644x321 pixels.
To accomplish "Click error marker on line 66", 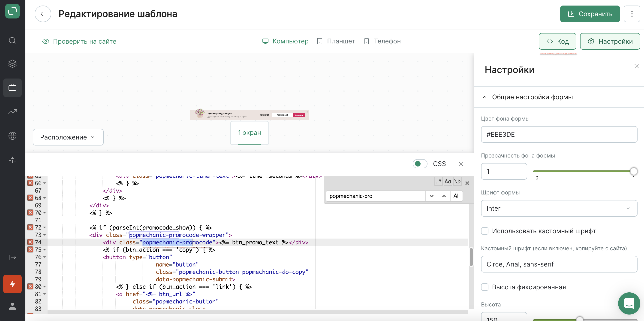I will coord(30,183).
